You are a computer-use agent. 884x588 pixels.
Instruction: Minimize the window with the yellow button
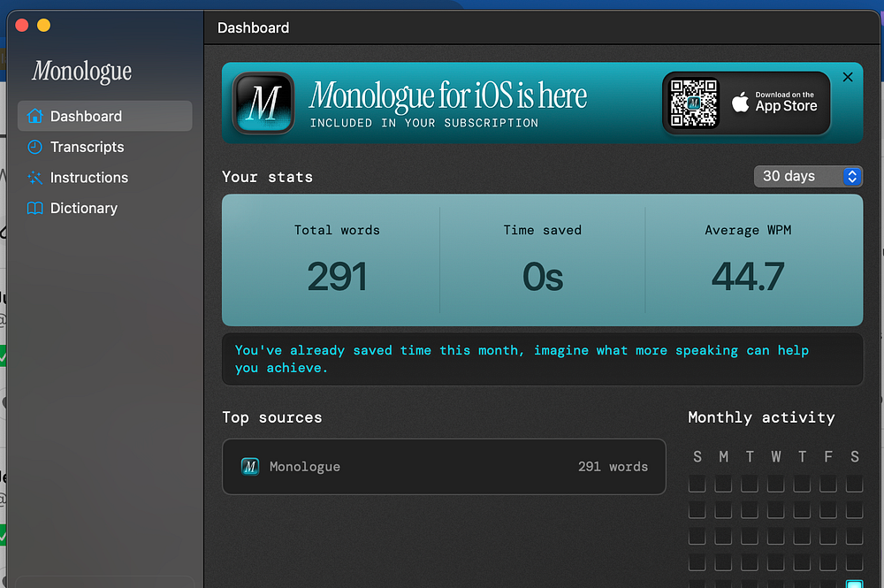(x=43, y=26)
